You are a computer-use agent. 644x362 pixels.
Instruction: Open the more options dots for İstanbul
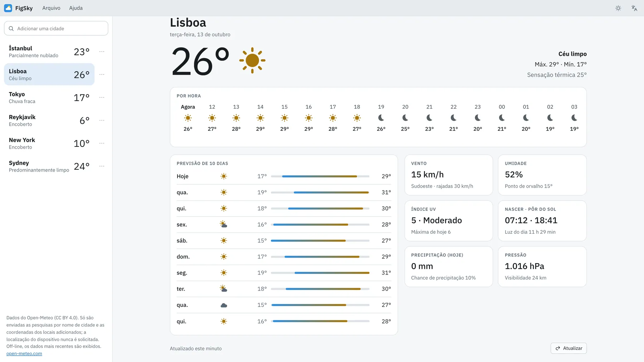click(x=102, y=51)
